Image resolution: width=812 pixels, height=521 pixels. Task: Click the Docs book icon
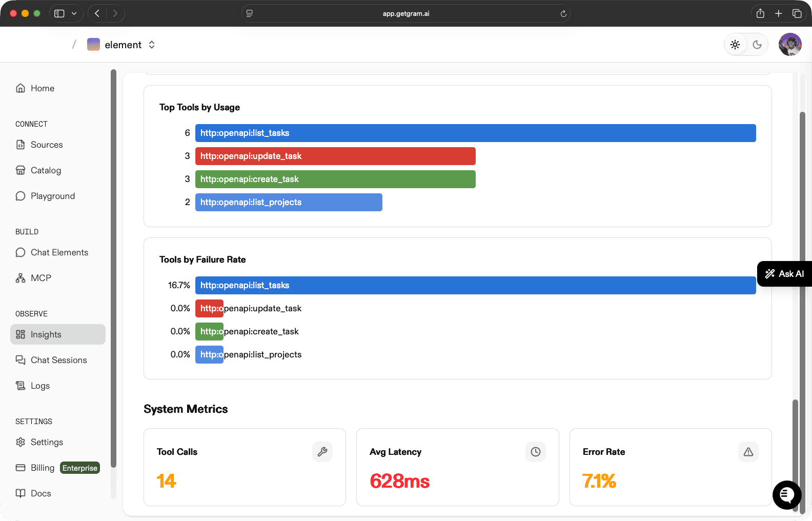click(21, 493)
